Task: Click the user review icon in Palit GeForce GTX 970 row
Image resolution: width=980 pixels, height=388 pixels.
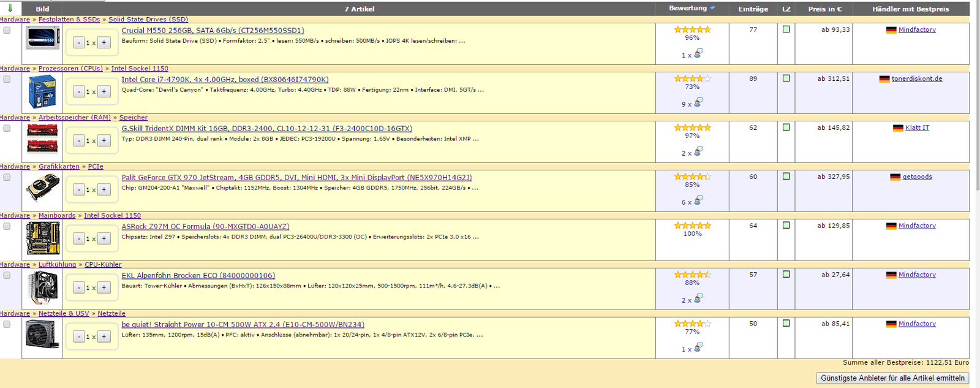Action: [x=698, y=200]
